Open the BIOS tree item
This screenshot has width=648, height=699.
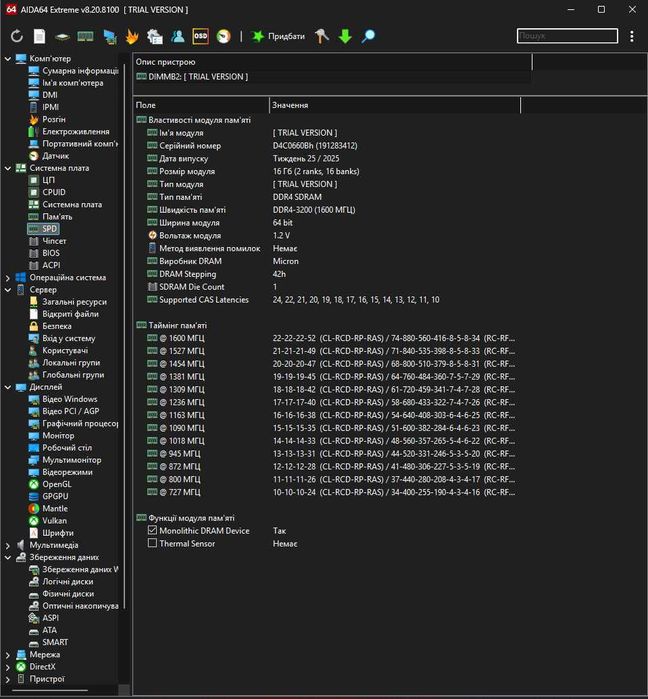(x=44, y=253)
